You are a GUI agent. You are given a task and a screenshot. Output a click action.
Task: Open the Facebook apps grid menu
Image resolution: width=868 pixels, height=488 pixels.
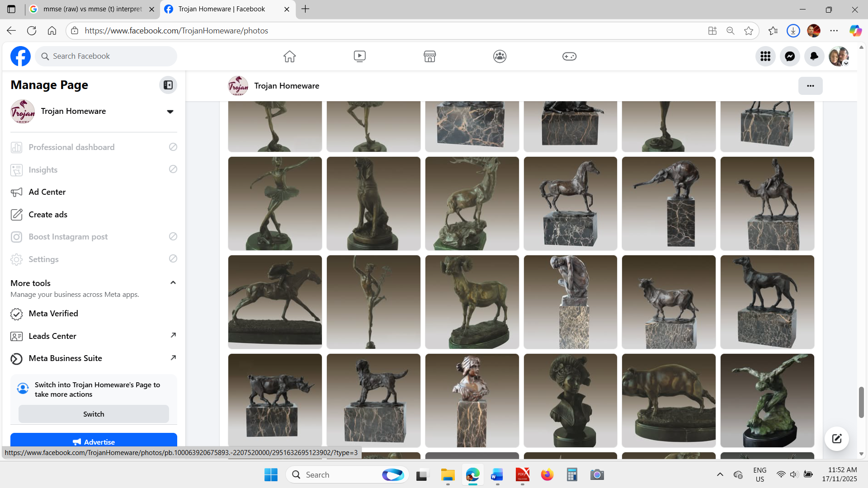(765, 56)
